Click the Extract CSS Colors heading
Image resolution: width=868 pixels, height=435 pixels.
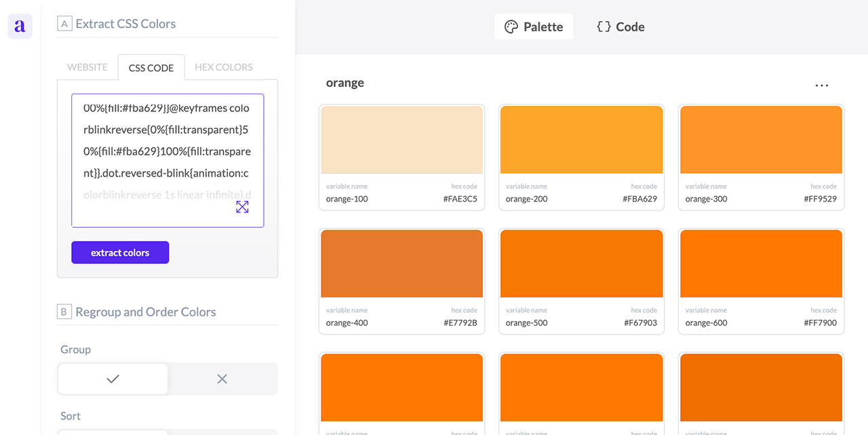click(x=125, y=24)
